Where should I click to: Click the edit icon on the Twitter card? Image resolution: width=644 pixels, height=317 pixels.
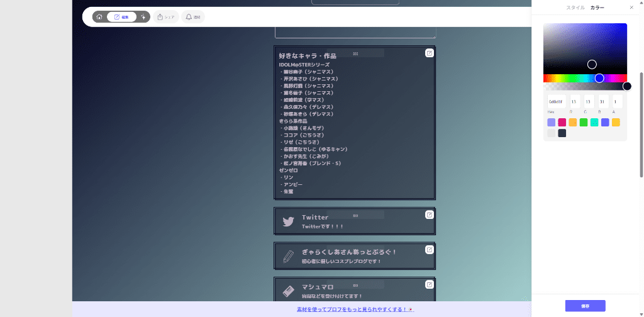(429, 214)
